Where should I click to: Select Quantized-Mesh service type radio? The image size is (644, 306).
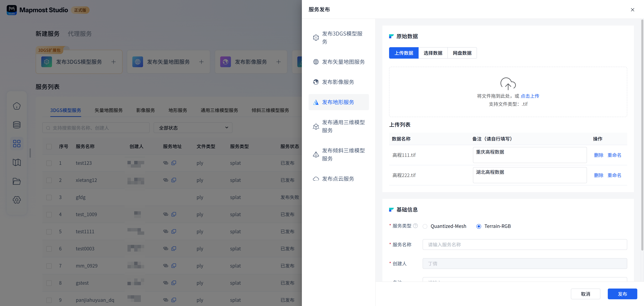click(425, 226)
